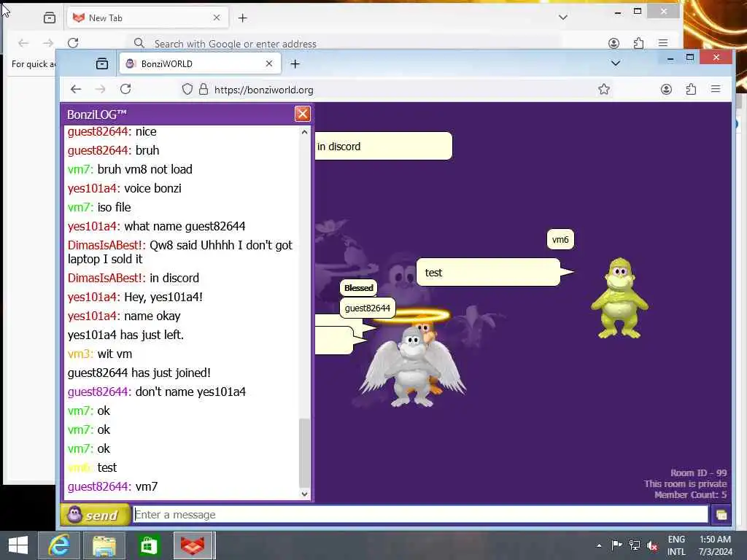Open the Windows Start button
The height and width of the screenshot is (560, 747).
(18, 545)
